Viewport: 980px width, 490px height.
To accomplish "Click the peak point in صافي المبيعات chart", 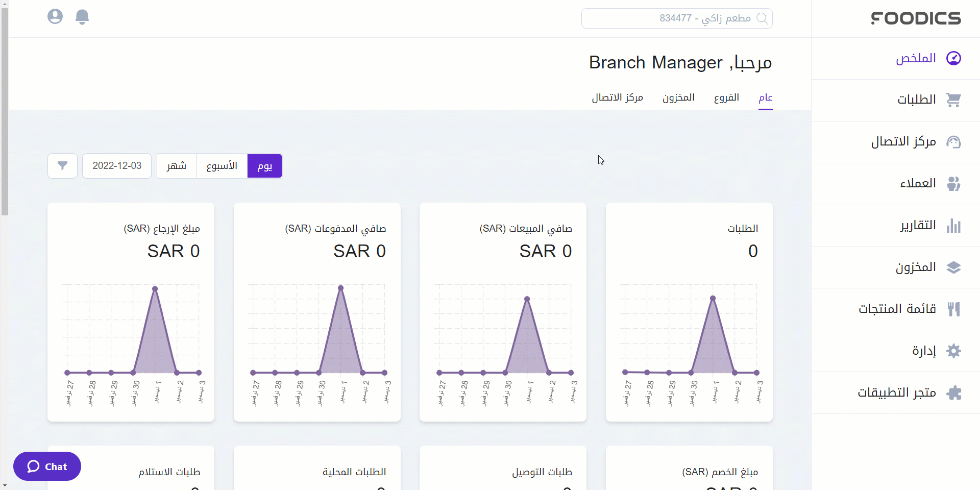I will [x=527, y=299].
